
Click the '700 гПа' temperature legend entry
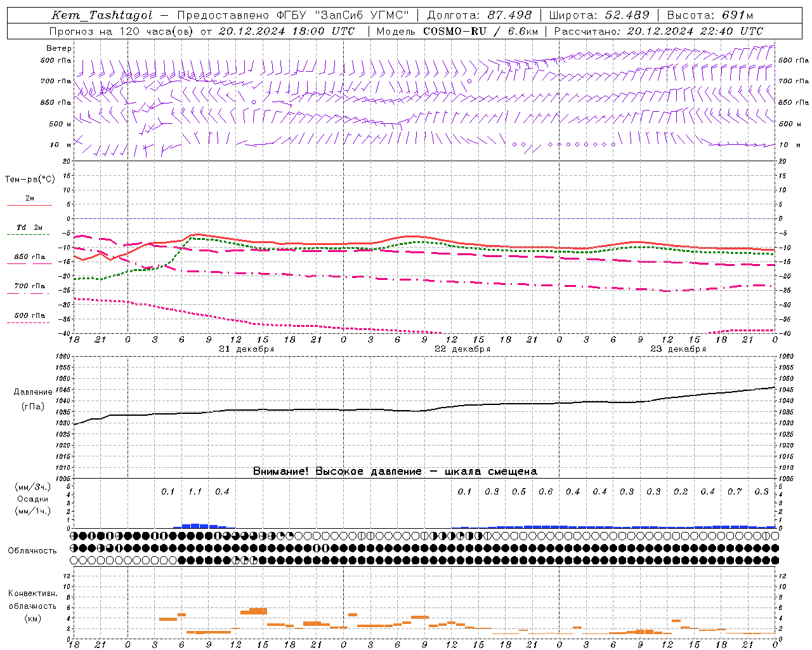[29, 286]
